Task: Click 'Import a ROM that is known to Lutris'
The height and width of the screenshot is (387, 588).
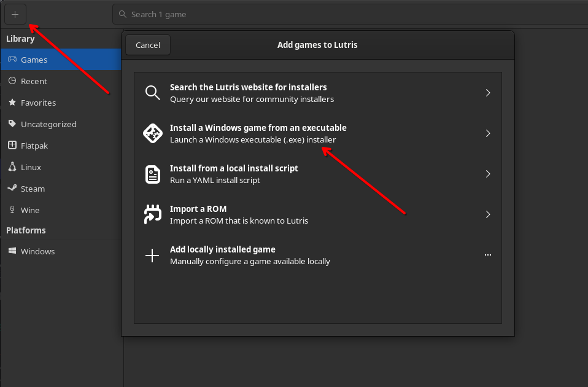Action: click(x=239, y=221)
